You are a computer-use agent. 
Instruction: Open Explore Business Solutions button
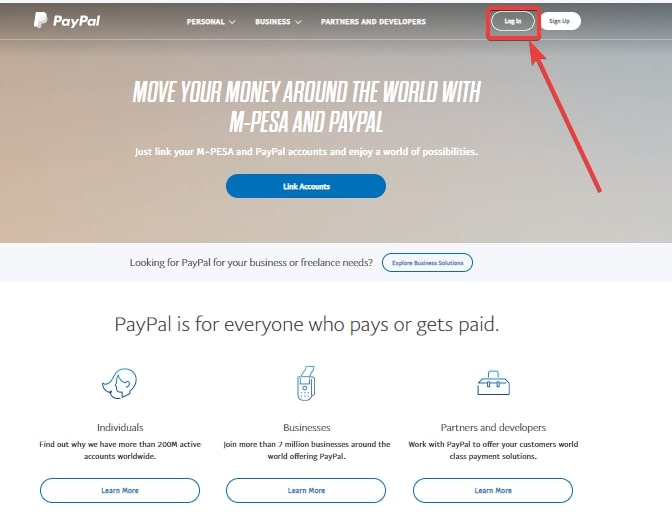(x=427, y=263)
